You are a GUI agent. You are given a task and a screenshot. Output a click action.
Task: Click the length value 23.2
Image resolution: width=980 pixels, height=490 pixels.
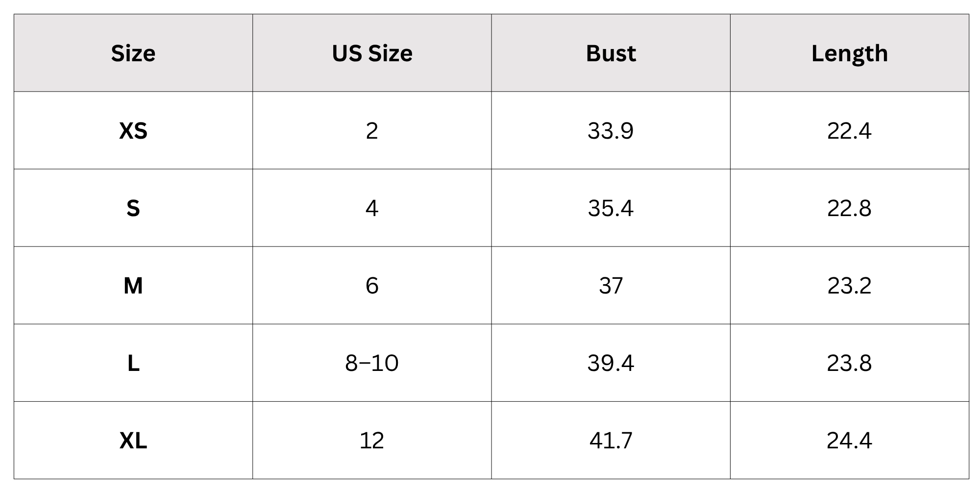pos(850,286)
